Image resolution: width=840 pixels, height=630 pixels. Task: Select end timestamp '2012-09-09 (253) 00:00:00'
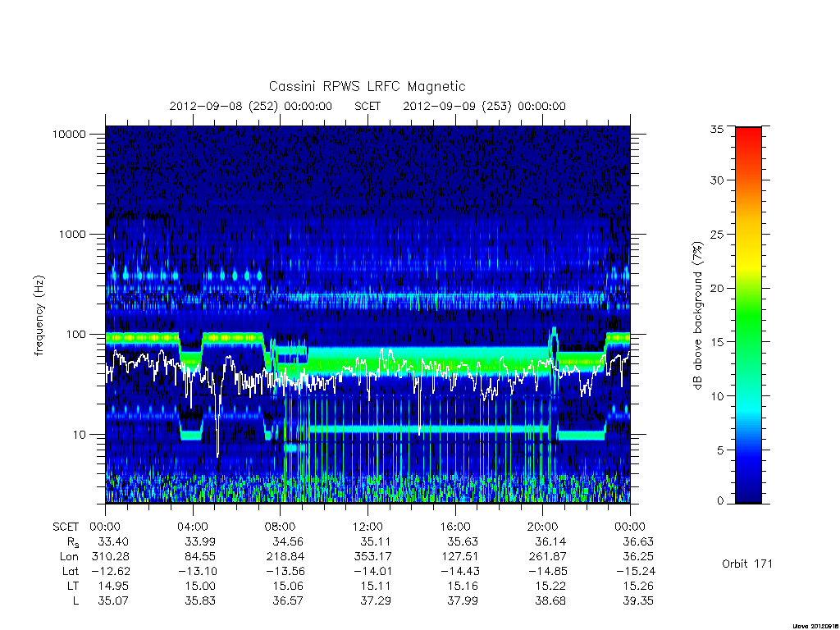click(x=484, y=106)
